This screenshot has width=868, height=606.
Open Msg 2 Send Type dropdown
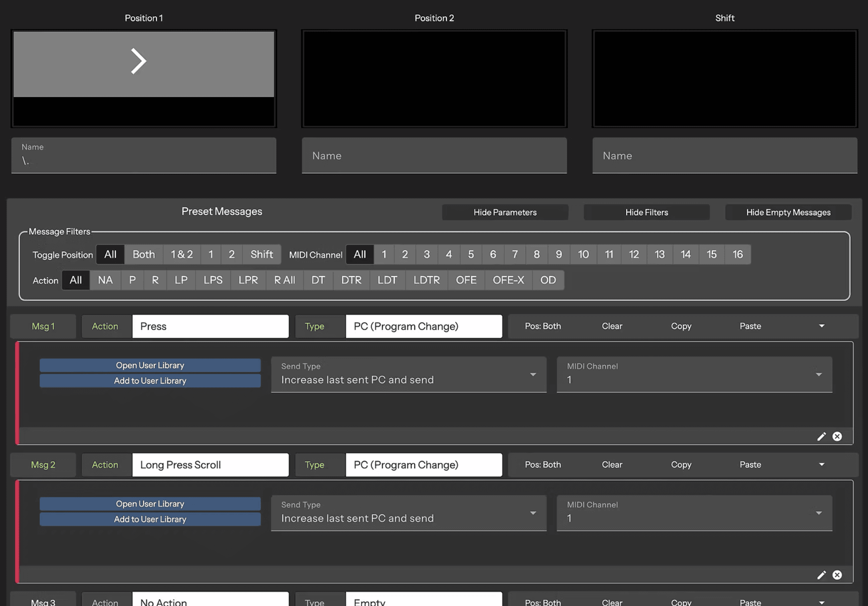click(409, 513)
